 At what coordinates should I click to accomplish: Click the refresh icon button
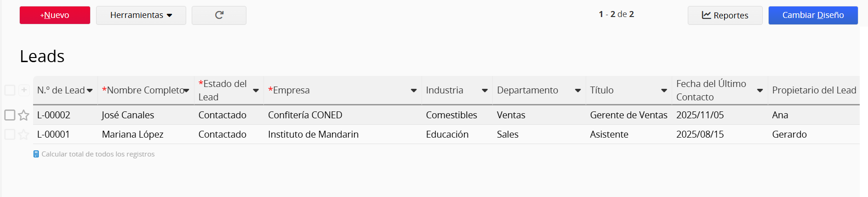tap(219, 15)
